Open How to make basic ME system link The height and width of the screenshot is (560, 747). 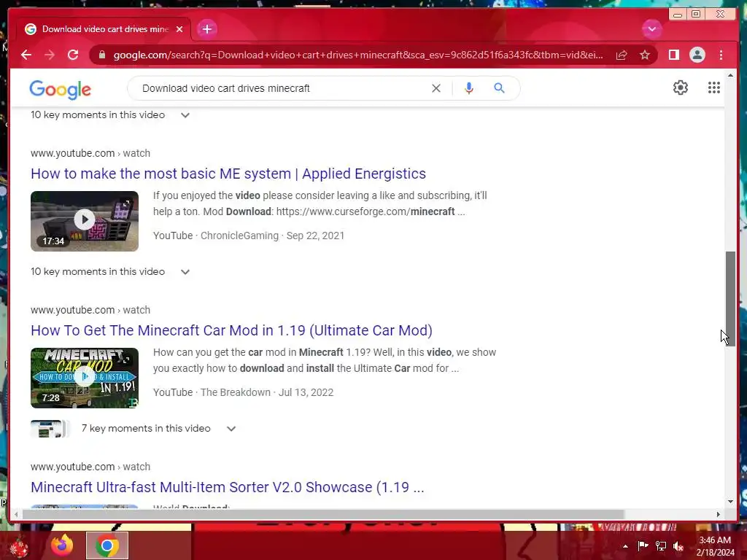coord(228,174)
